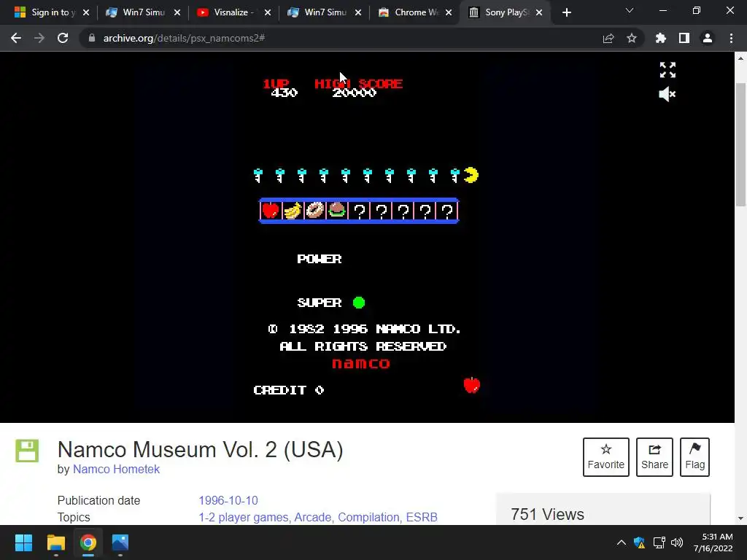Click scrollbar down arrow
This screenshot has height=560, width=747.
[x=740, y=518]
